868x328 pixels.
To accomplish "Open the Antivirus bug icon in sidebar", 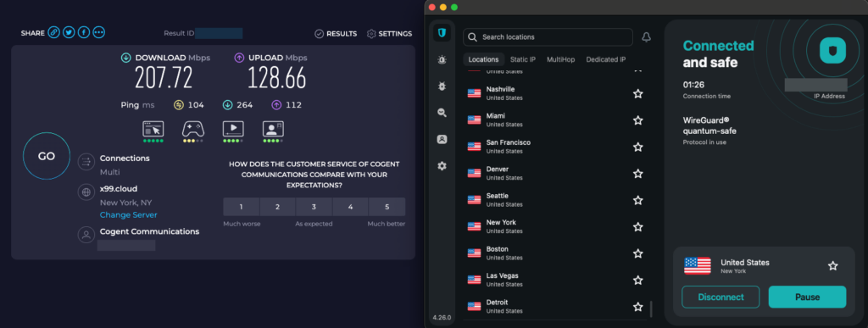I will tap(442, 86).
